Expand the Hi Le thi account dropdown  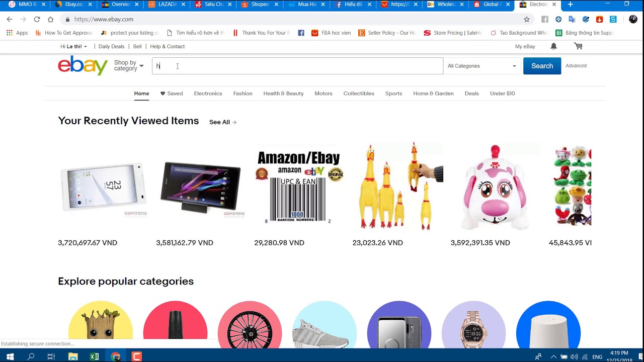coord(74,46)
